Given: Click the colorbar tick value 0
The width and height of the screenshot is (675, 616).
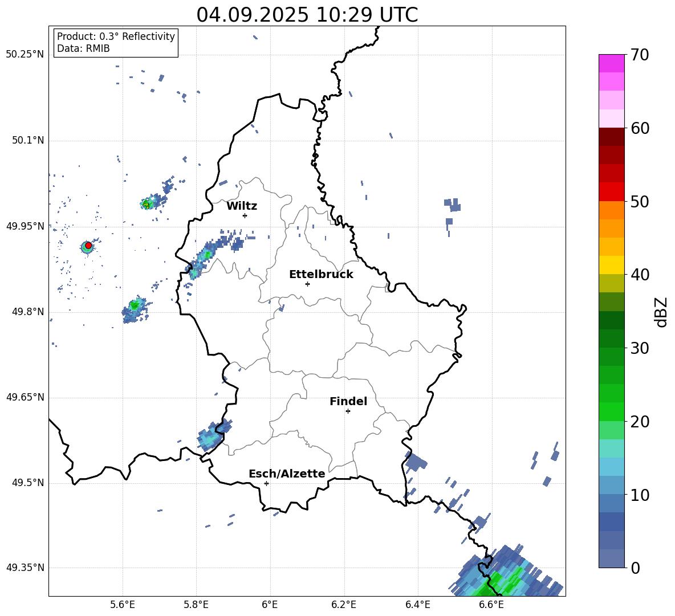Looking at the screenshot, I should [x=635, y=568].
